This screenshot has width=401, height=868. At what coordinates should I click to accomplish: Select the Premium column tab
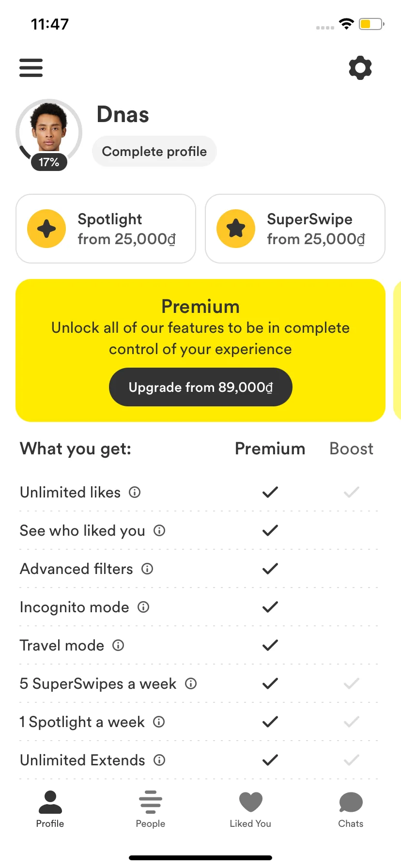[270, 449]
